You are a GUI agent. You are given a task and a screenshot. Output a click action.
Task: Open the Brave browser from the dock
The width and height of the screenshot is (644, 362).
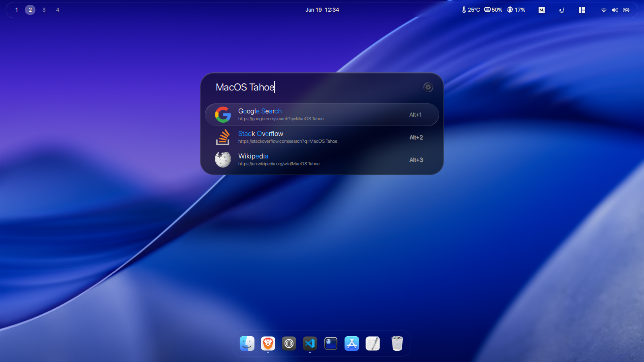tap(268, 343)
